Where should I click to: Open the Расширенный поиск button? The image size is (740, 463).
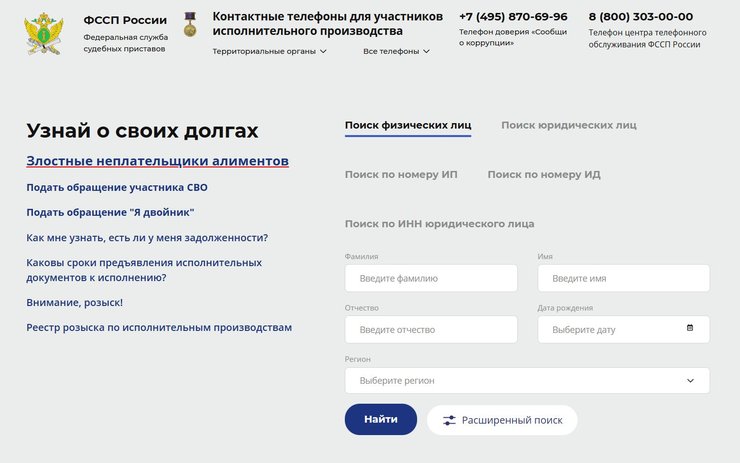pyautogui.click(x=502, y=420)
